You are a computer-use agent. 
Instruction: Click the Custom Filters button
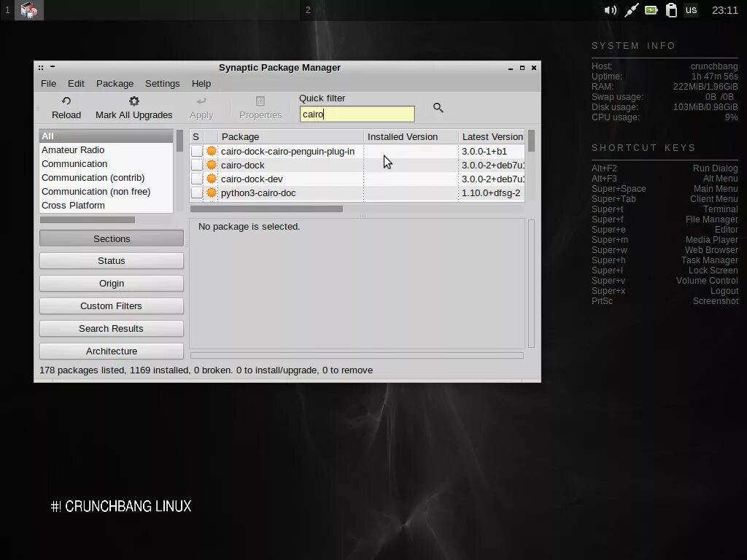click(x=112, y=306)
